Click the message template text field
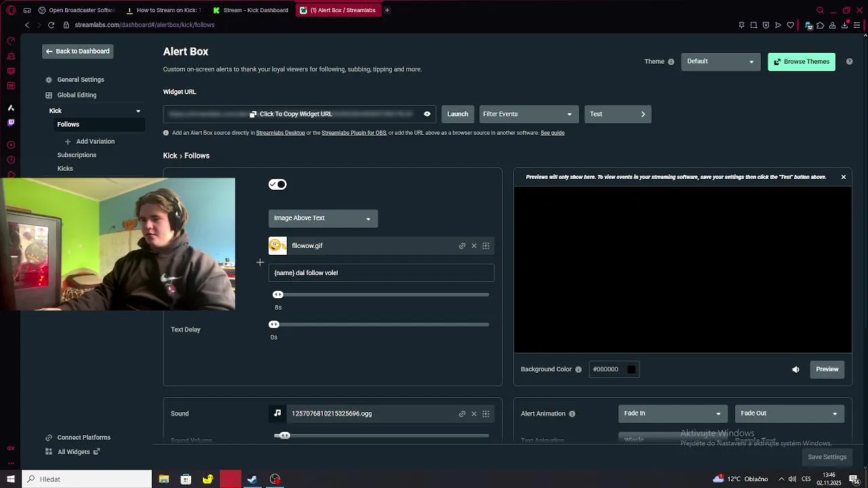The height and width of the screenshot is (488, 868). tap(381, 273)
